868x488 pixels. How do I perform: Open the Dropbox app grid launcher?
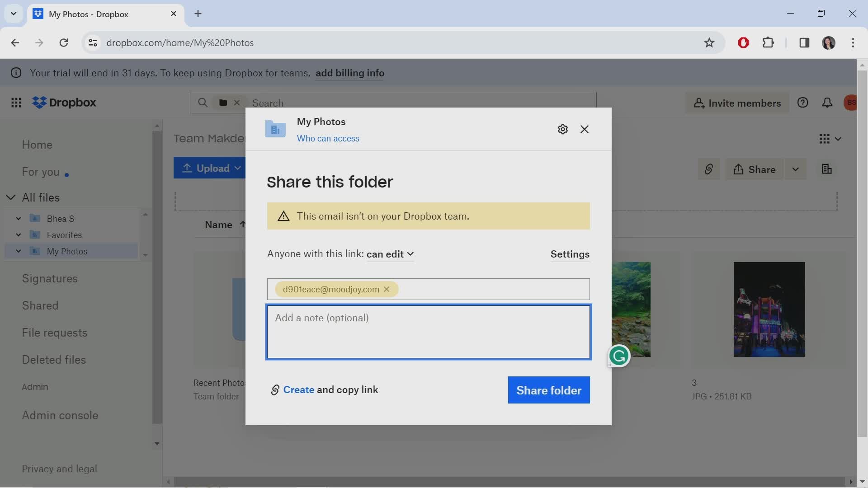point(16,103)
